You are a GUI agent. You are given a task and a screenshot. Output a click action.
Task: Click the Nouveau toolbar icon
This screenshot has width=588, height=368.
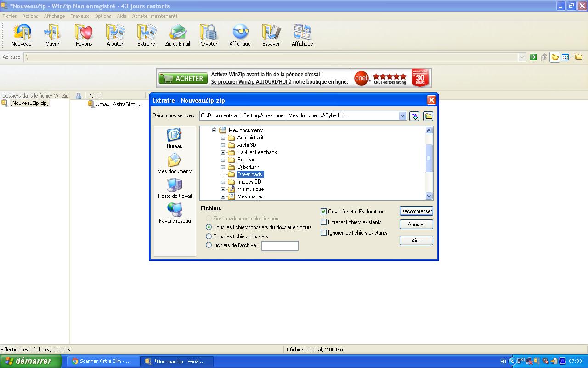pyautogui.click(x=22, y=35)
